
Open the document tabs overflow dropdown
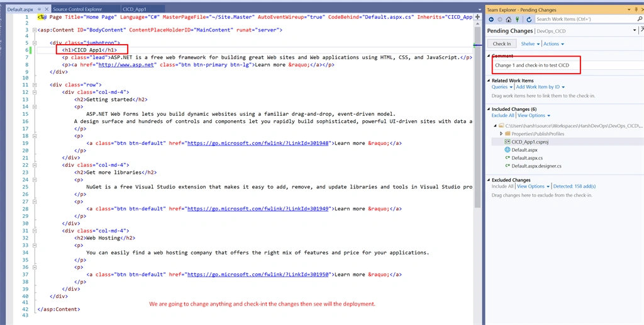480,9
